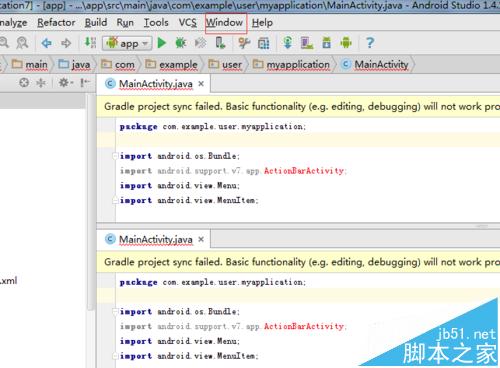Screen dimensions: 500x368
Task: Open Settings via the wrench icon
Action: (x=244, y=43)
